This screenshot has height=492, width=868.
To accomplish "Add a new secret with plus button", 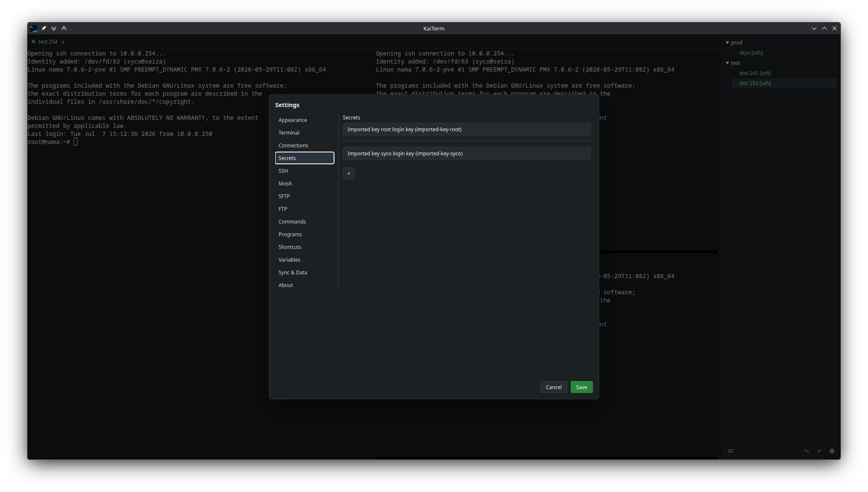I will 348,174.
